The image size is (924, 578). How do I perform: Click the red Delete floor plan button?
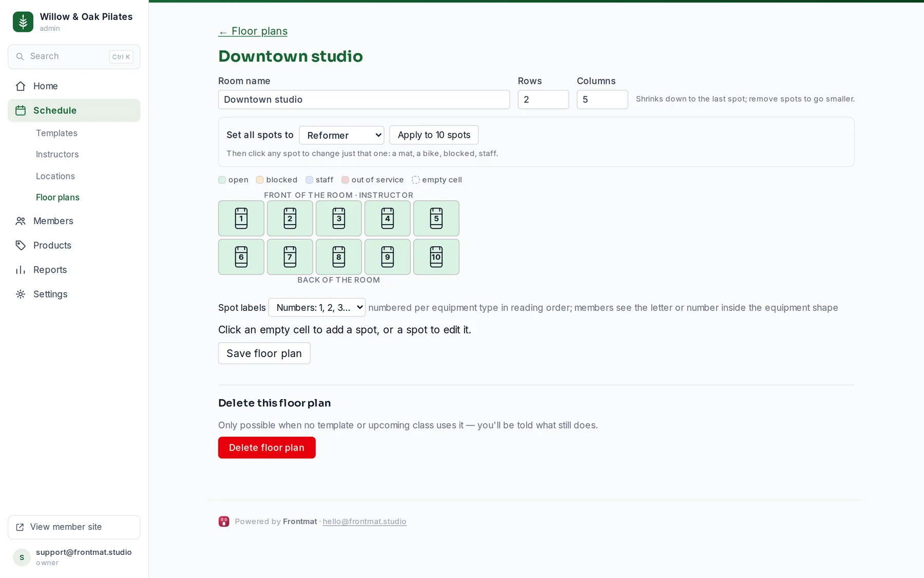coord(267,448)
